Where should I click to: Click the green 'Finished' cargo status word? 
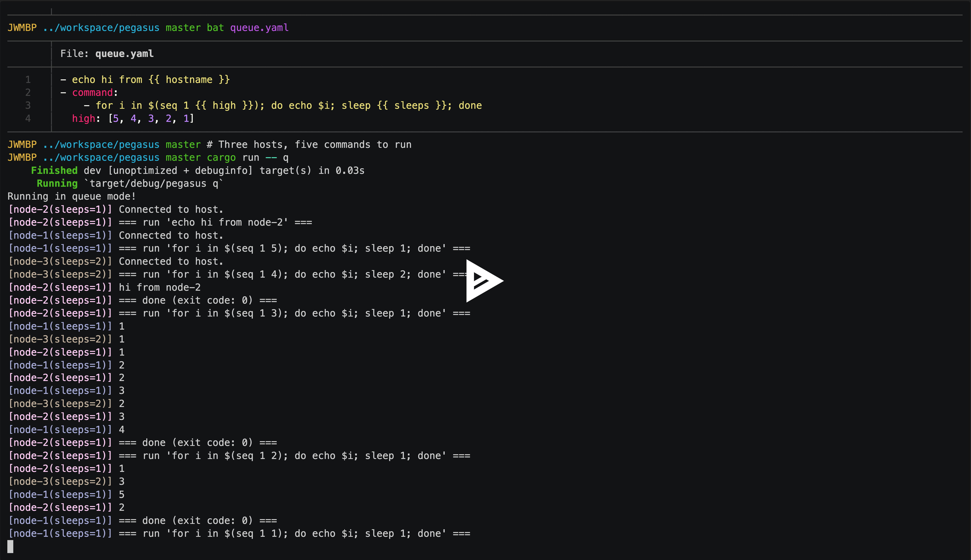click(x=54, y=170)
